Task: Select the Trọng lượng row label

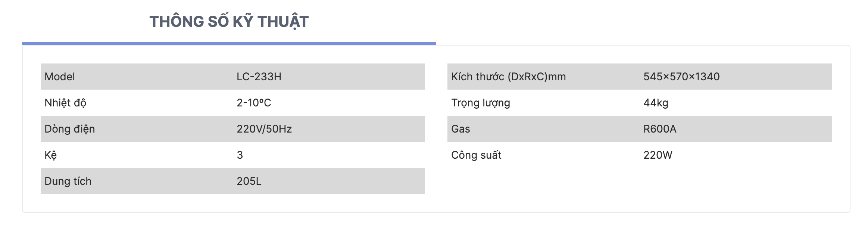Action: [481, 103]
